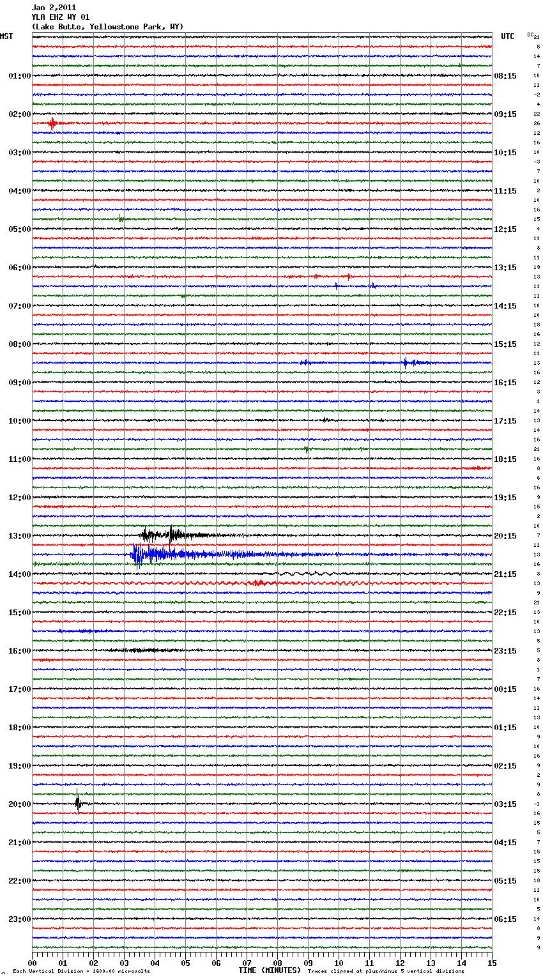The image size is (543, 980).
Task: Click the red burst on the 02:15 MST trace
Action: (52, 123)
